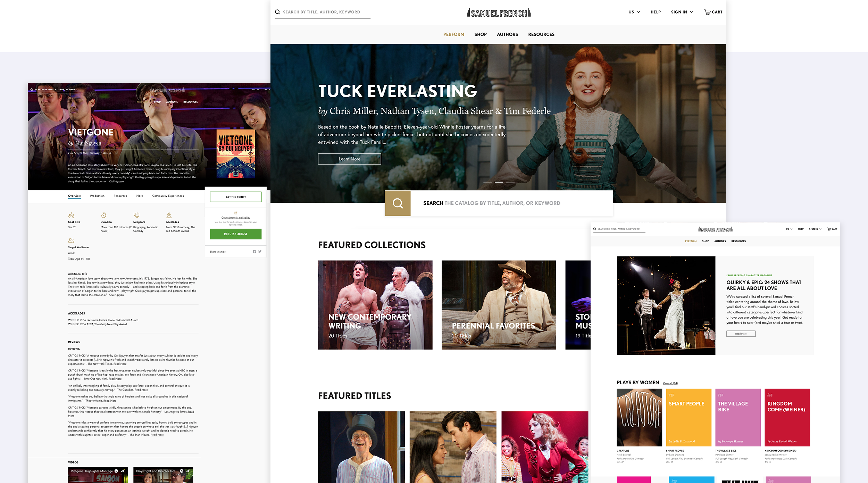Screen dimensions: 868x483
Task: Open the Community Experiences tab
Action: point(168,196)
